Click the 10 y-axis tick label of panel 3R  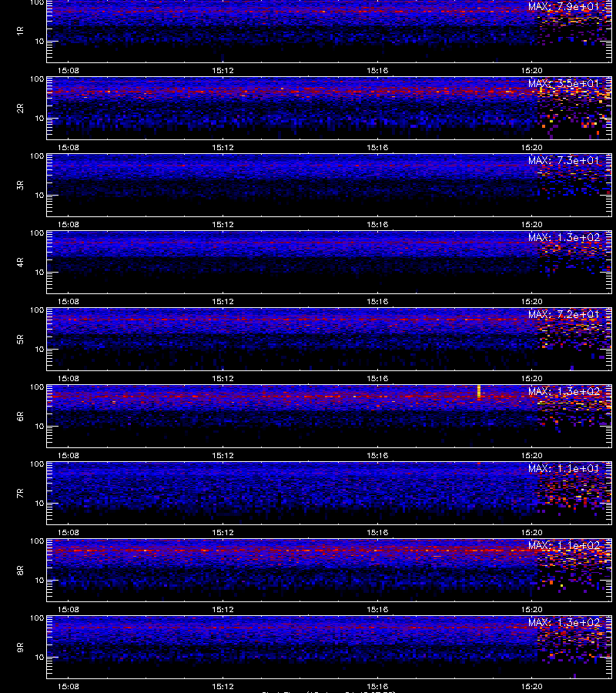click(x=39, y=195)
